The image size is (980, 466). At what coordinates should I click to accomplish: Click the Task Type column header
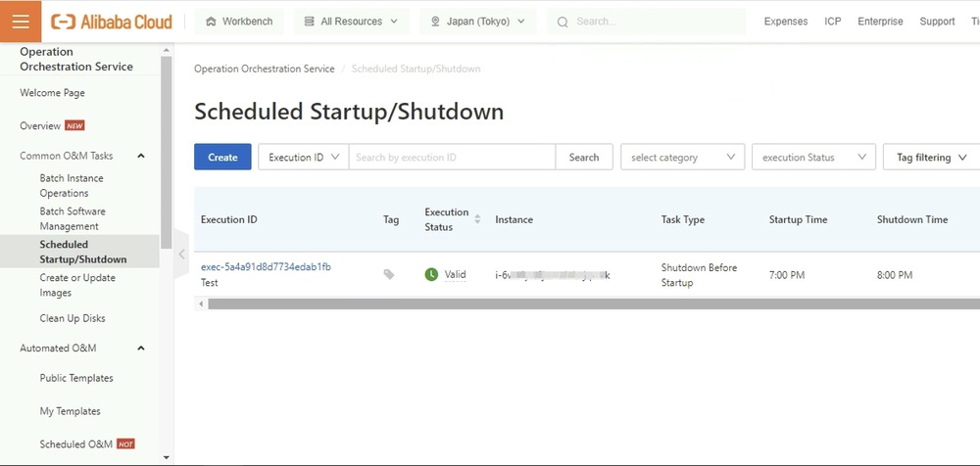[682, 219]
